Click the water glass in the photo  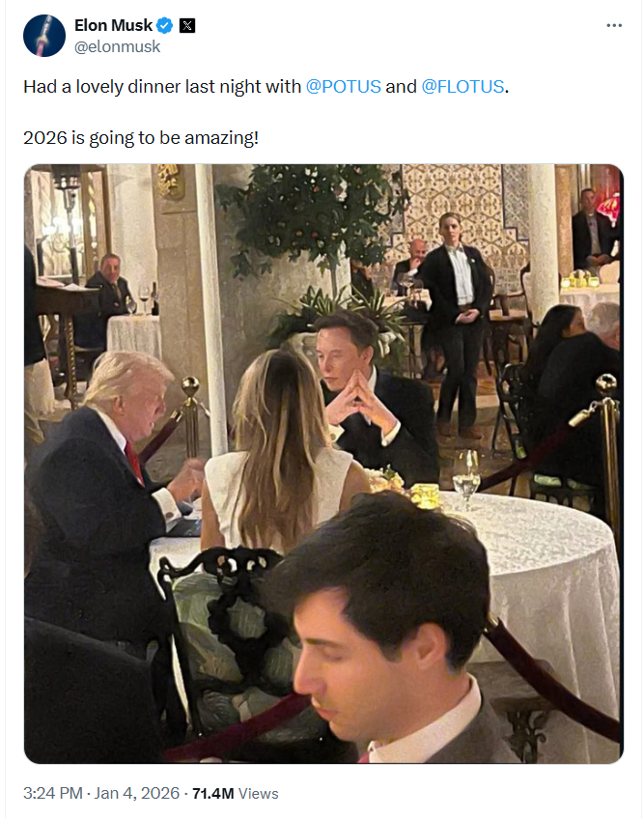tap(466, 475)
